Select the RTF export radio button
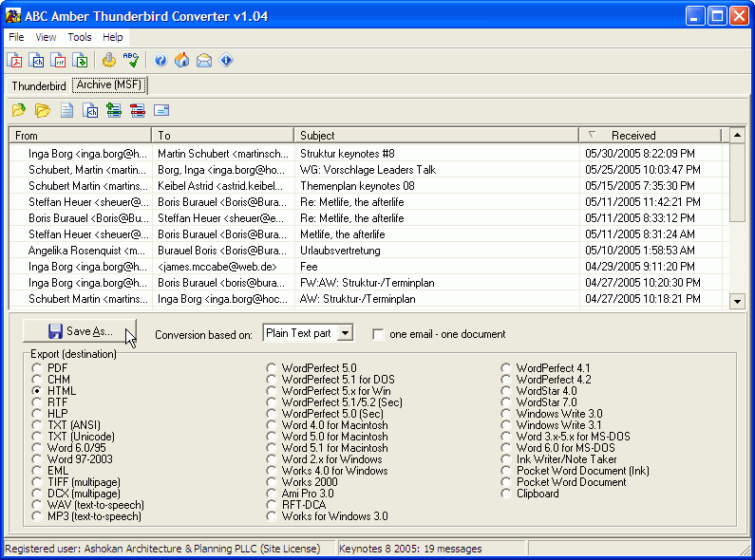Viewport: 755px width, 560px height. pos(37,402)
